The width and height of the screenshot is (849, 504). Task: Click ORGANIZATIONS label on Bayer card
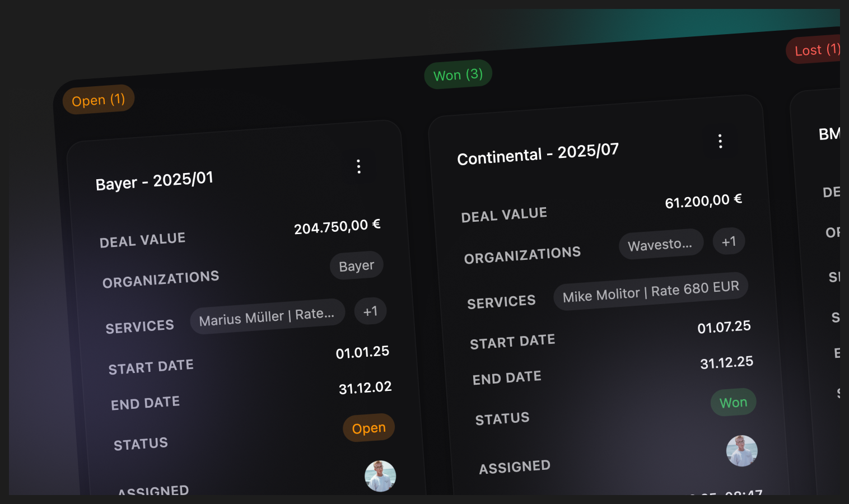161,279
